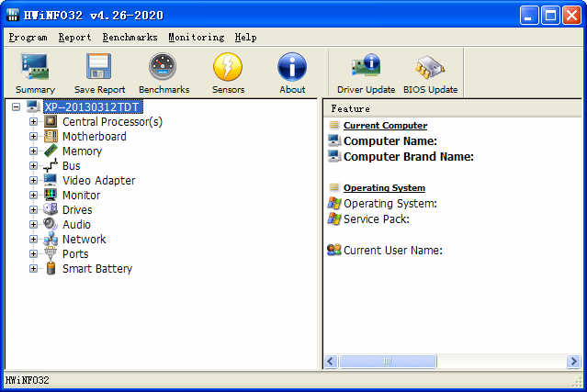The width and height of the screenshot is (587, 392).
Task: Click the Ports connector icon
Action: pyautogui.click(x=51, y=253)
